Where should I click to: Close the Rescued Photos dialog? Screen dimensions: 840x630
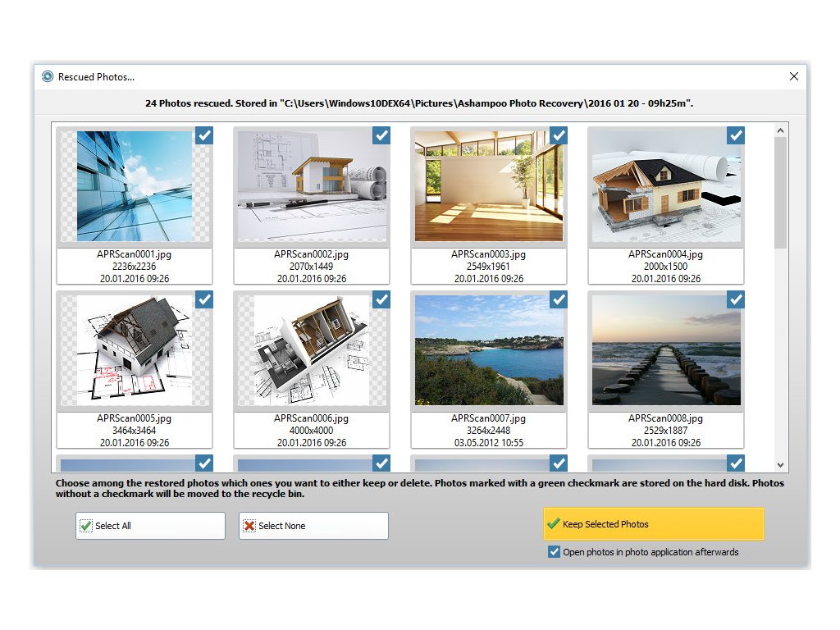pyautogui.click(x=794, y=76)
